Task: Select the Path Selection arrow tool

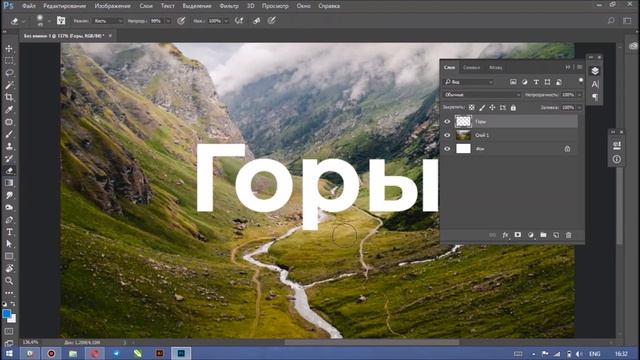Action: [9, 244]
